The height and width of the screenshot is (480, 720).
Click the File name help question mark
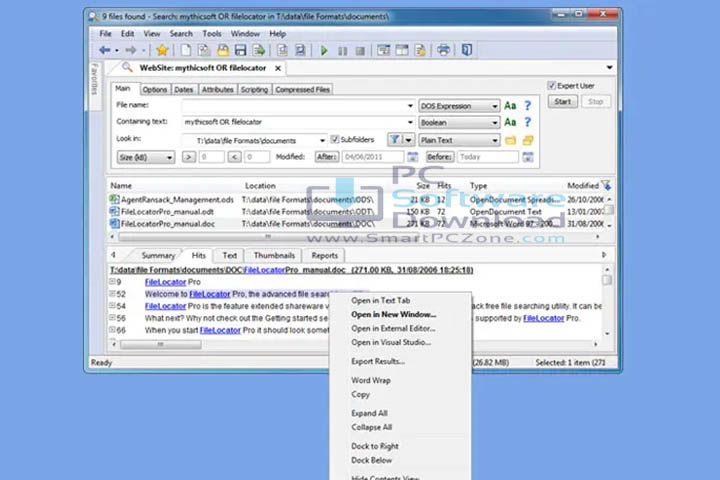coord(528,106)
